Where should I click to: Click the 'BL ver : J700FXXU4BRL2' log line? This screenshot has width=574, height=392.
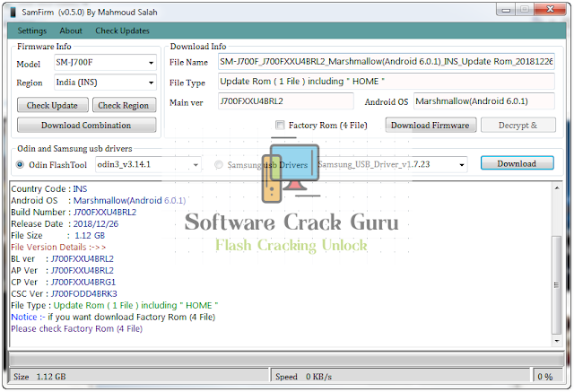pos(62,258)
